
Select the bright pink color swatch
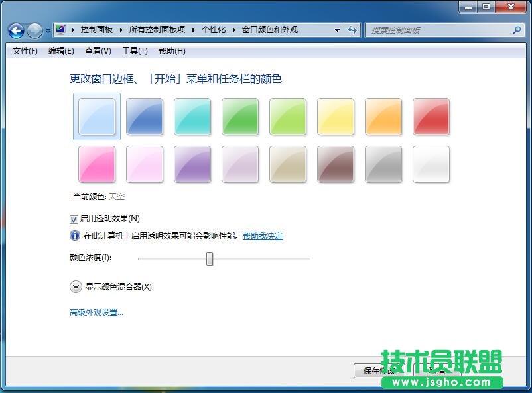(x=96, y=164)
